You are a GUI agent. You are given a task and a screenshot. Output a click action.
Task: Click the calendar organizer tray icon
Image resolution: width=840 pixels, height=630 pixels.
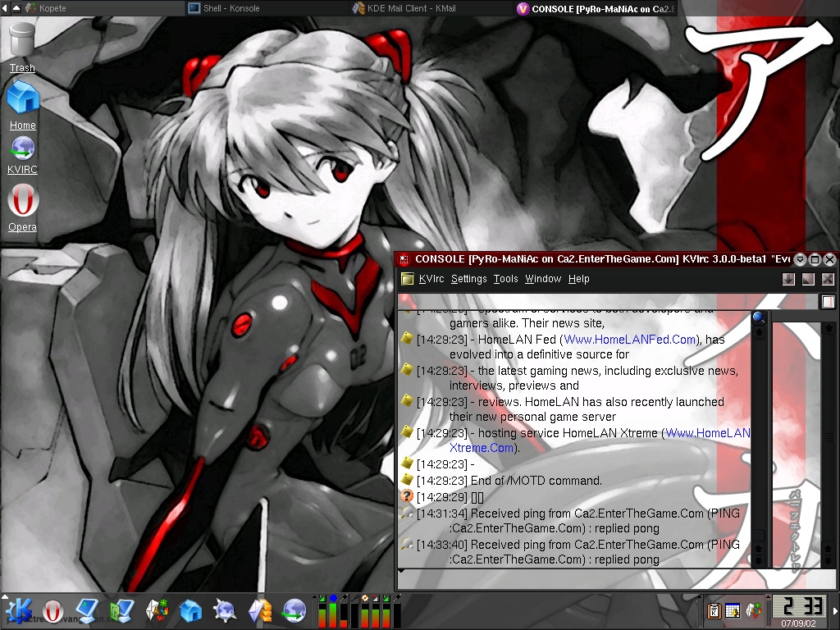point(733,610)
